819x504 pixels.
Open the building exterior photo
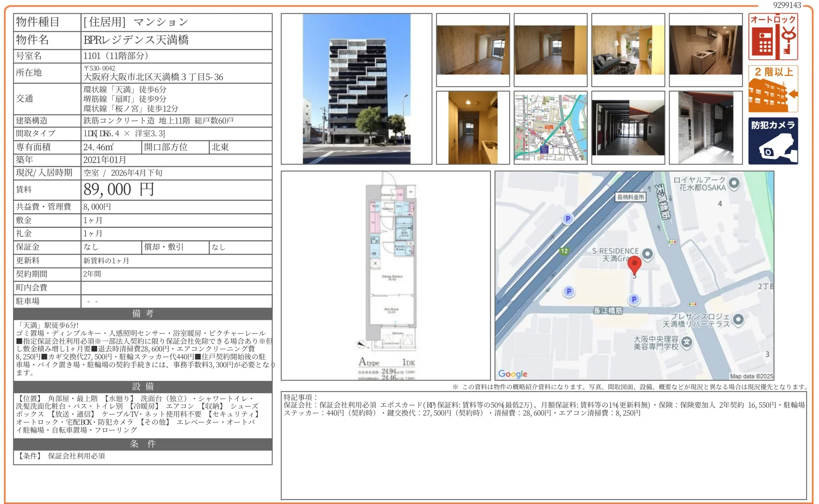tap(356, 89)
